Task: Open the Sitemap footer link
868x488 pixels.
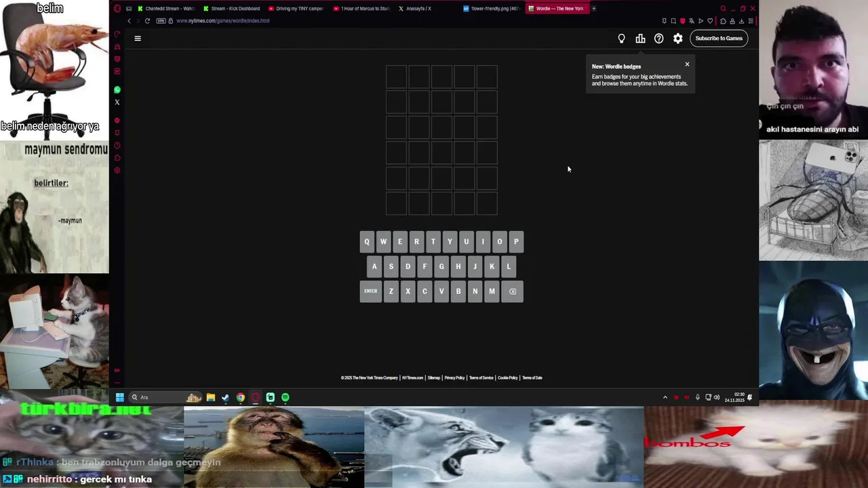Action: coord(434,378)
